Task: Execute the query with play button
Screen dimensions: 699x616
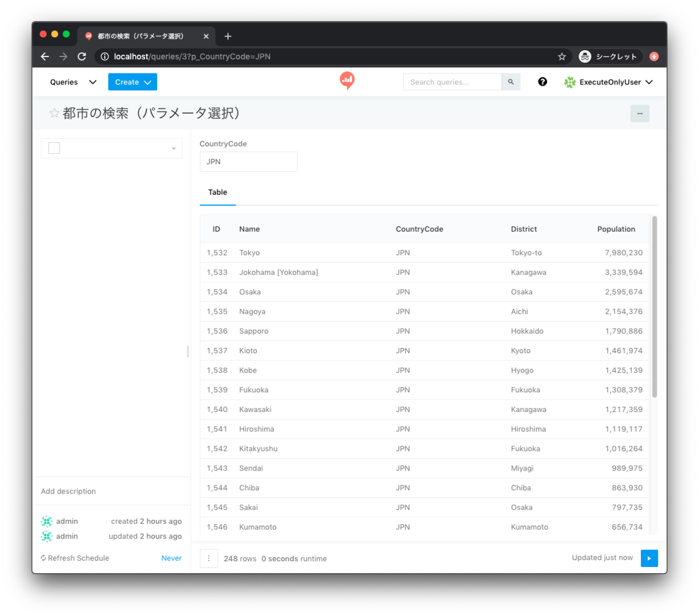Action: (649, 558)
